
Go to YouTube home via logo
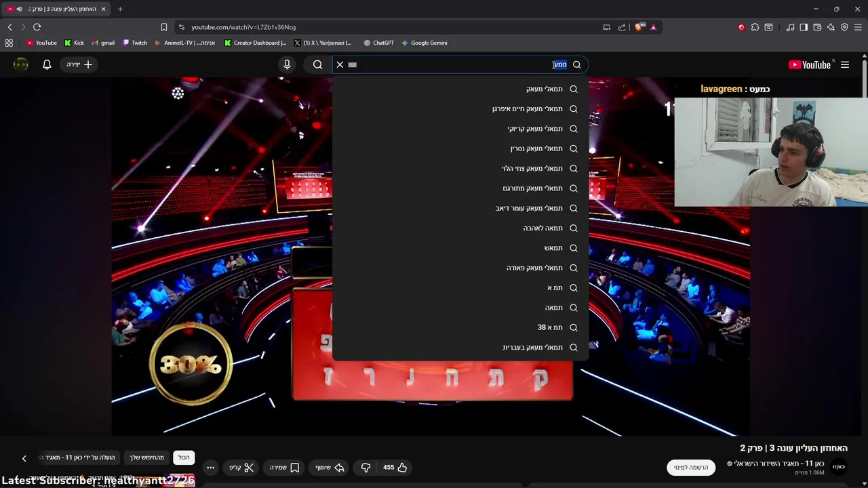(810, 64)
